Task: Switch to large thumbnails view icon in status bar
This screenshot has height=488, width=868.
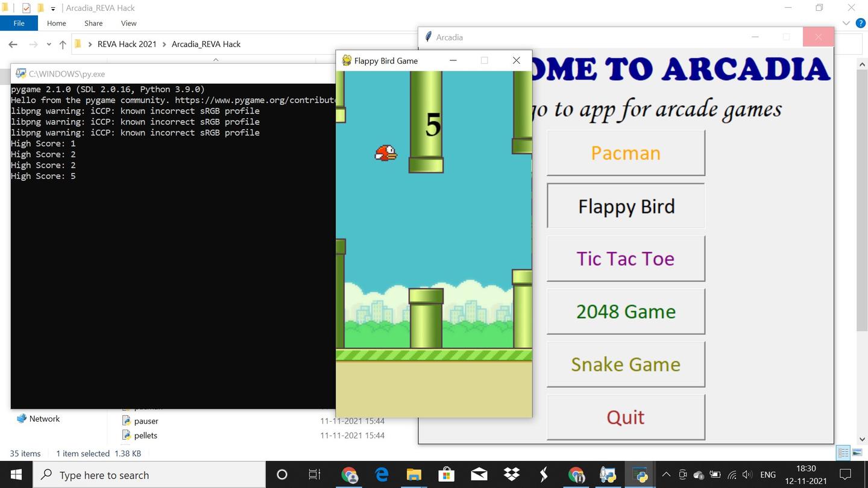Action: click(x=858, y=452)
